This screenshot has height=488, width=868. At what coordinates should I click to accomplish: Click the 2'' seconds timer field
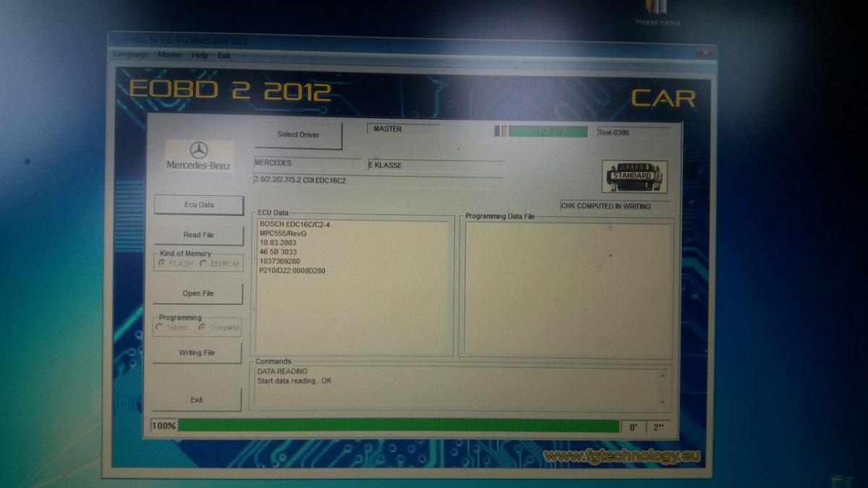coord(659,427)
